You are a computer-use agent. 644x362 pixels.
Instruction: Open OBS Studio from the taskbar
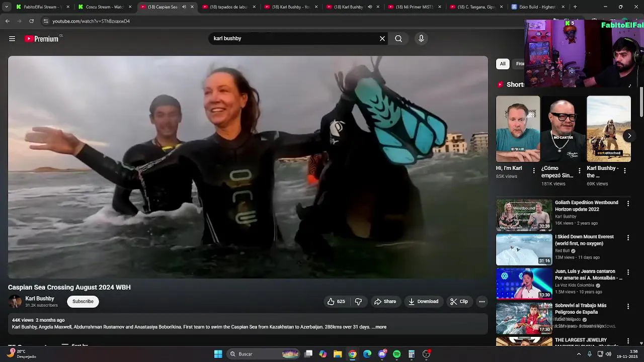click(426, 354)
